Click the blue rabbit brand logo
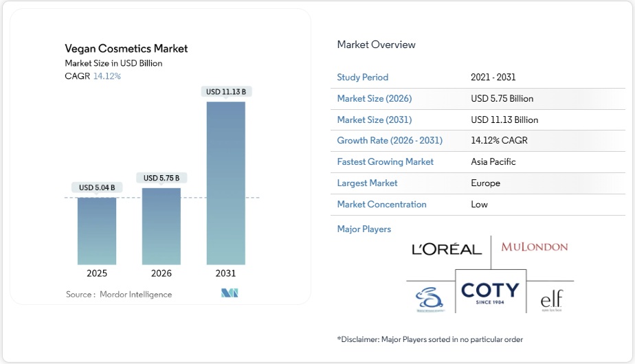Viewport: 635px width, 364px height. coord(430,299)
